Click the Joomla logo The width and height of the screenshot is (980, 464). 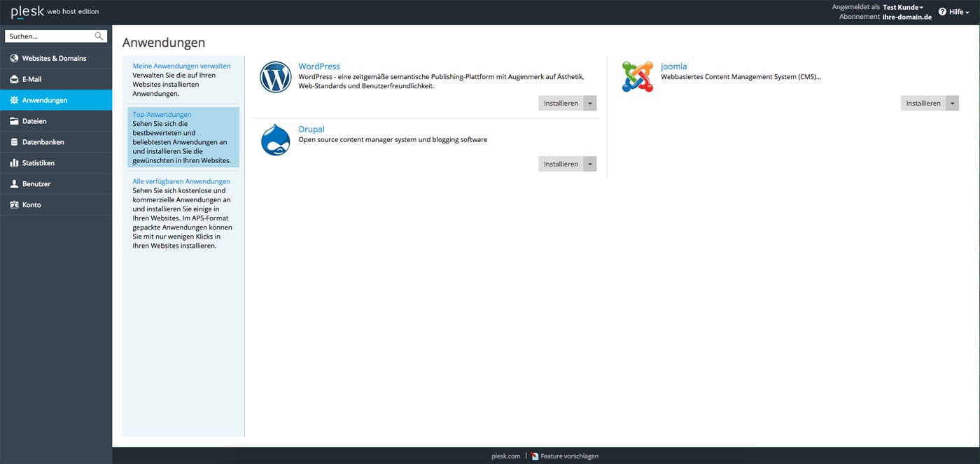[x=637, y=77]
